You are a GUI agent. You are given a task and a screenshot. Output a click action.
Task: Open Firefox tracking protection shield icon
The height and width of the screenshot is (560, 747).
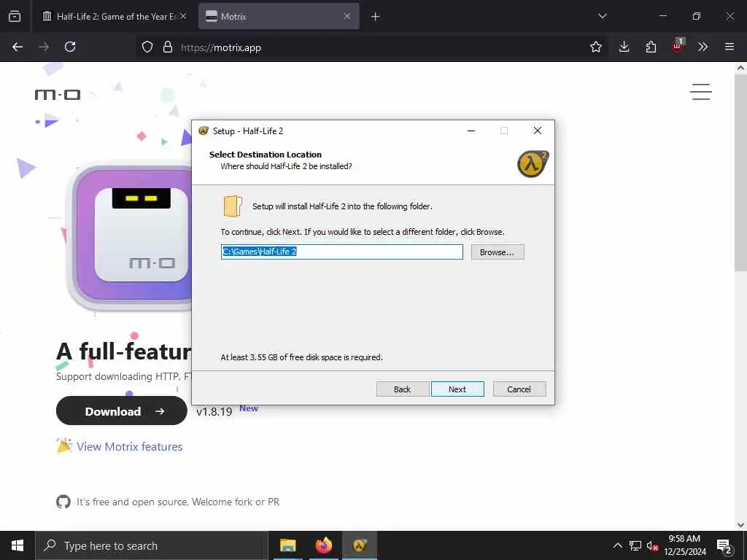[147, 47]
